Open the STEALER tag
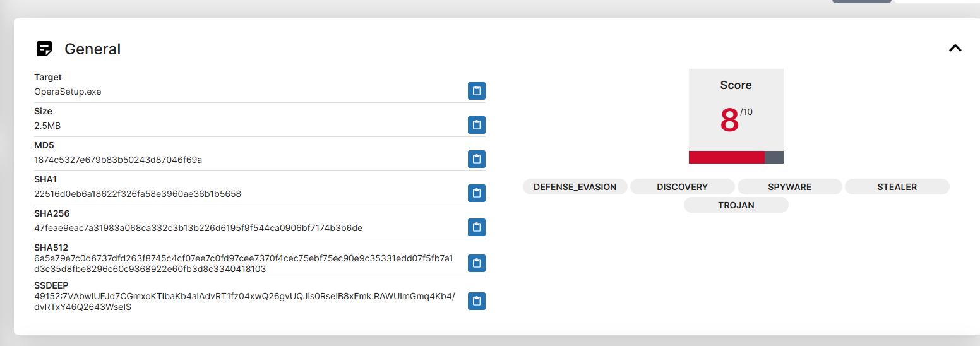980x346 pixels. pyautogui.click(x=897, y=187)
